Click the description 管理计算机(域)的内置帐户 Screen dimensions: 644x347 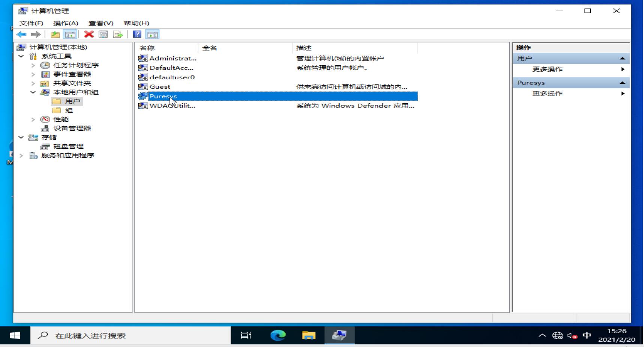[x=340, y=58]
